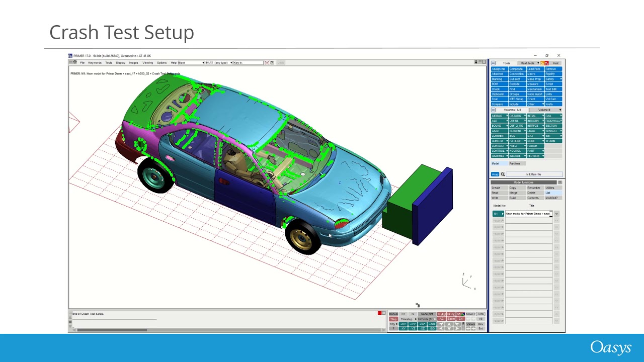Toggle the CN button
The width and height of the screenshot is (644, 362).
[x=460, y=319]
